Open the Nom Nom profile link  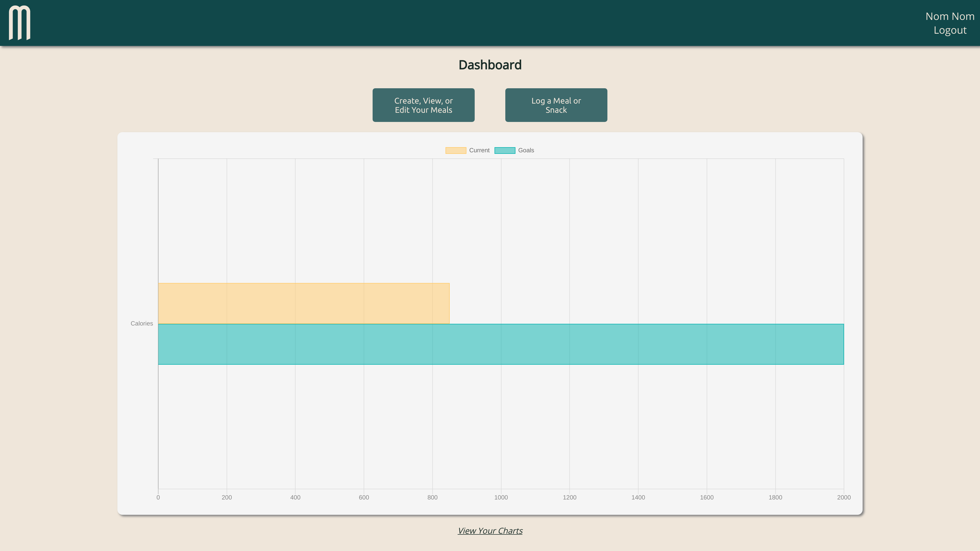950,16
